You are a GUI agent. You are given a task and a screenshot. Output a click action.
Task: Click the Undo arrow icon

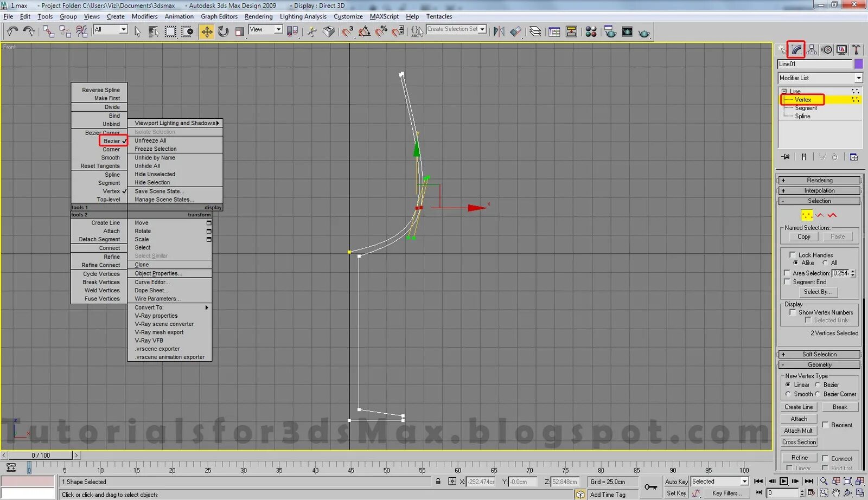click(x=12, y=31)
